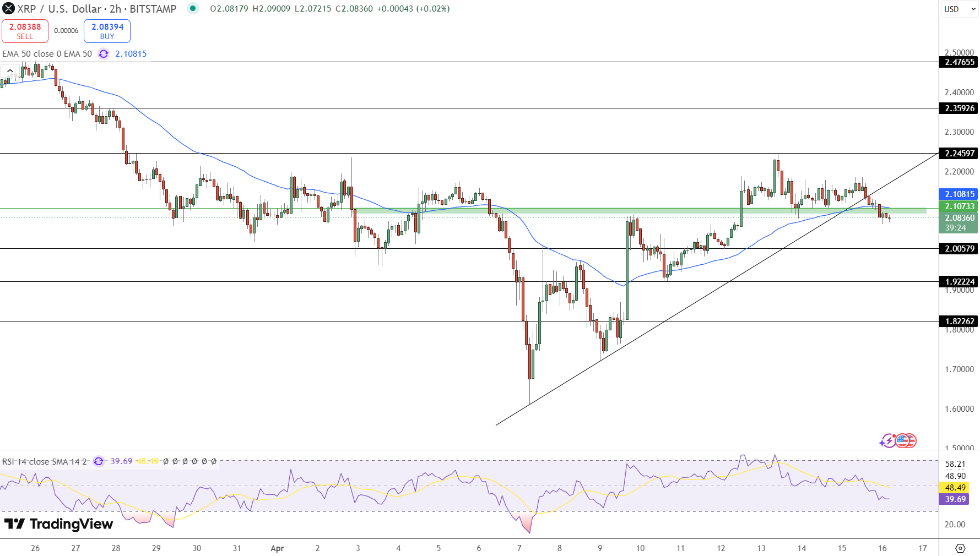Image resolution: width=980 pixels, height=556 pixels.
Task: Click the SELL 2.08388 button
Action: (25, 31)
